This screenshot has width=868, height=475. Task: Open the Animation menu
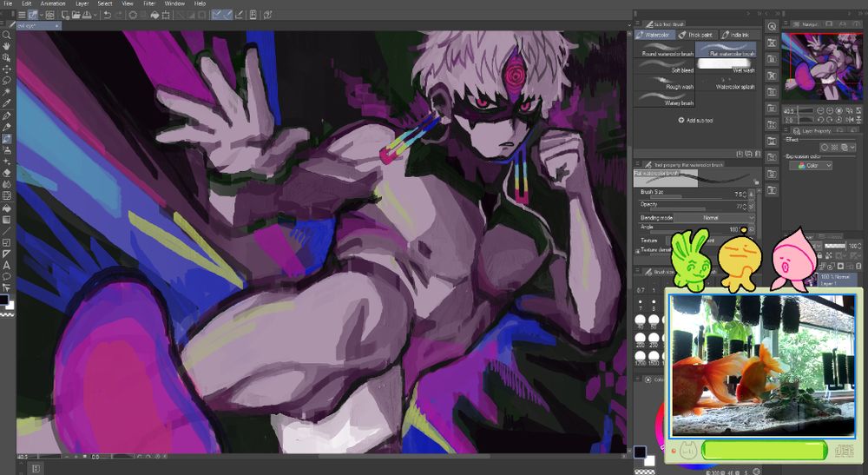point(53,3)
